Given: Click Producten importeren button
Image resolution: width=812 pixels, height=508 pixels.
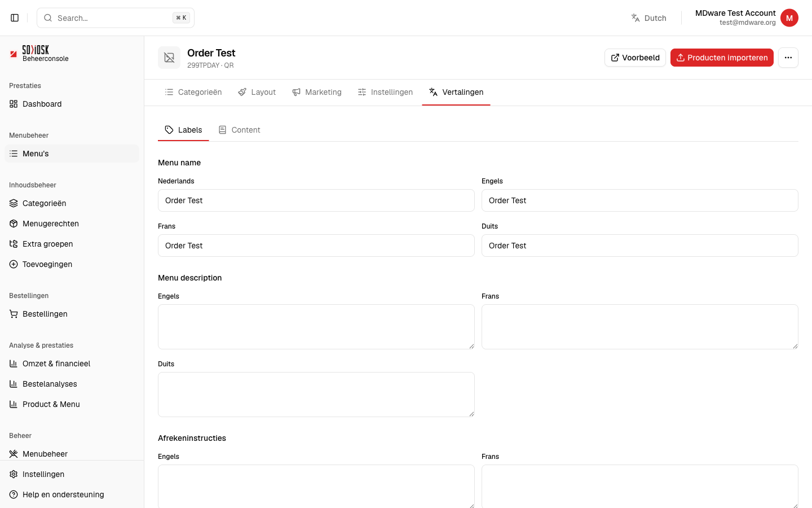Looking at the screenshot, I should pos(722,58).
